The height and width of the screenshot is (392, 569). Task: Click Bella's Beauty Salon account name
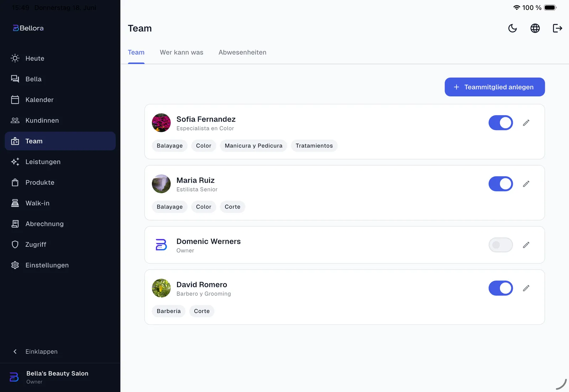click(57, 374)
